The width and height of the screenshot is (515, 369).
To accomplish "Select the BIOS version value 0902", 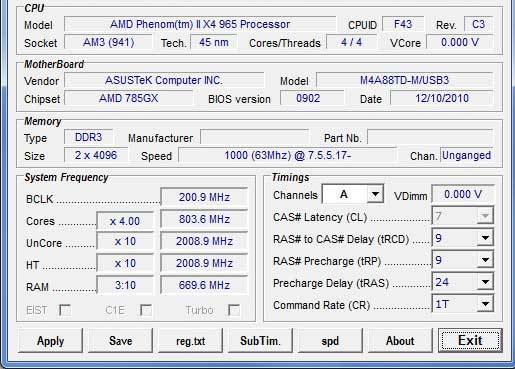I will (x=312, y=98).
